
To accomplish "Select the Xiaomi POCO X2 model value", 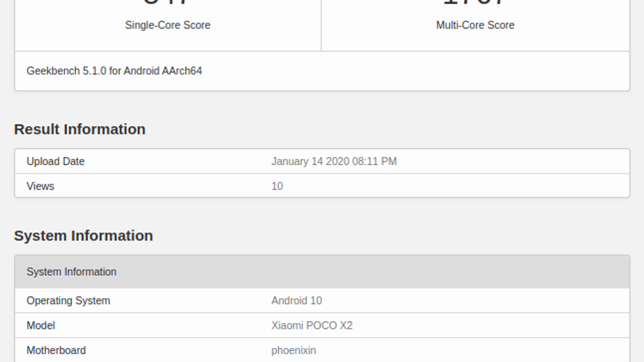I will 312,325.
